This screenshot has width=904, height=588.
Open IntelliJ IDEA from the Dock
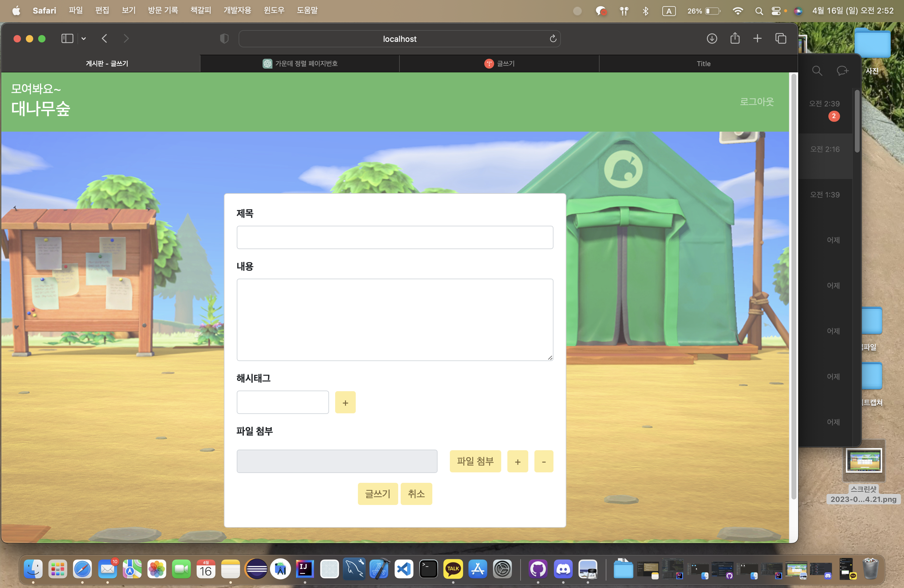tap(305, 569)
